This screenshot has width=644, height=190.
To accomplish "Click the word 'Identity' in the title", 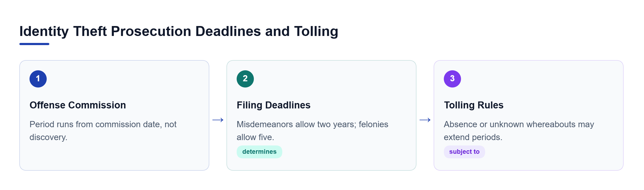I will coord(44,31).
